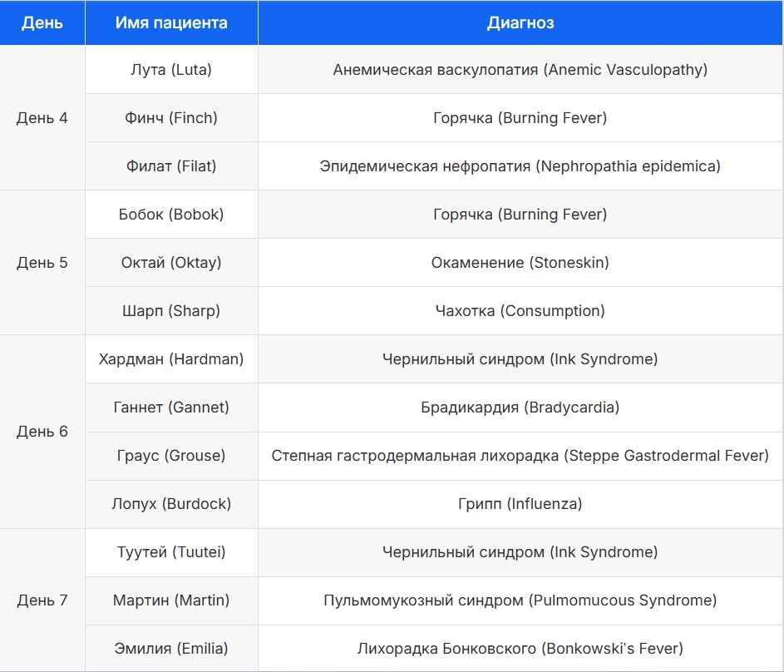784x672 pixels.
Task: Click patient name Бобок (Bobok)
Action: (x=171, y=215)
